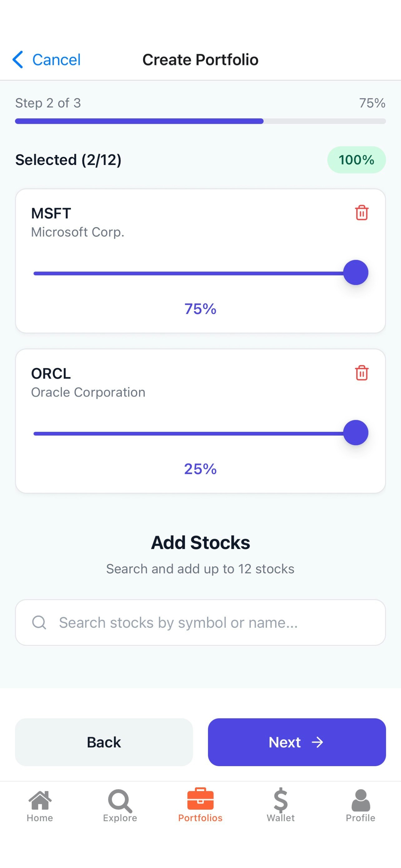
Task: Delete MSFT stock with trash icon
Action: tap(362, 213)
